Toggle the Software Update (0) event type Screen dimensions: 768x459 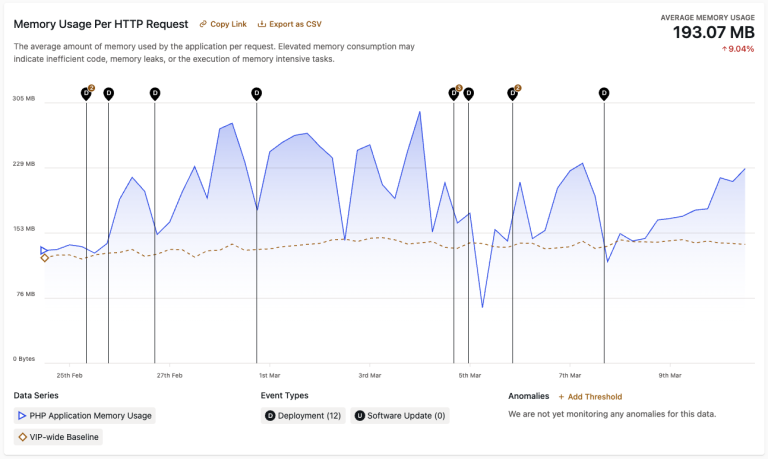(400, 415)
